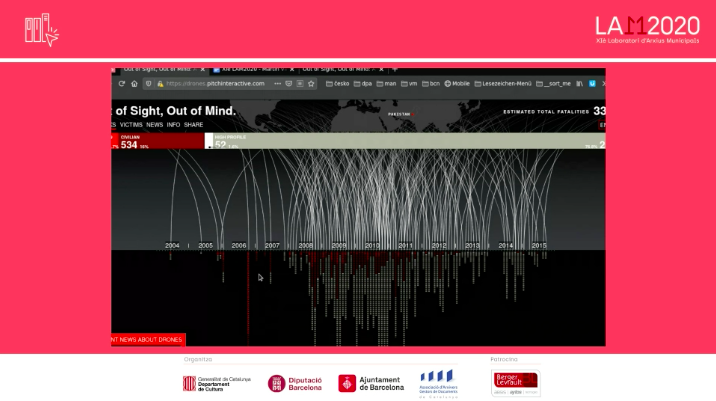The image size is (716, 401).
Task: Jump to 2009 on the timeline
Action: pyautogui.click(x=339, y=245)
